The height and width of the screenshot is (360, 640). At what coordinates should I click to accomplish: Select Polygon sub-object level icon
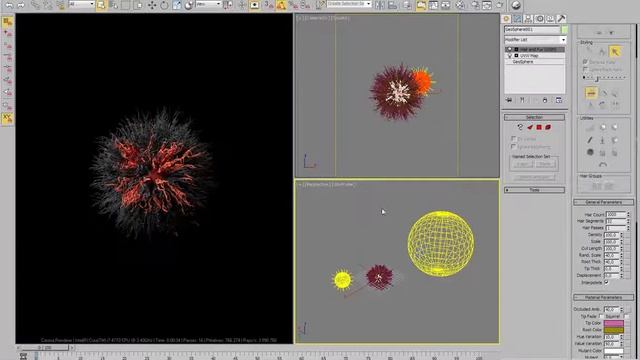[539, 127]
